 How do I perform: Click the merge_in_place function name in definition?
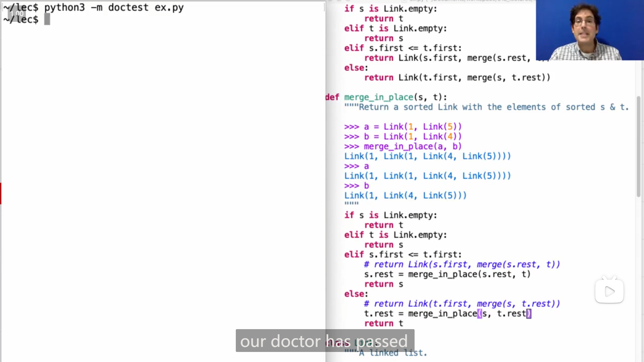coord(379,97)
